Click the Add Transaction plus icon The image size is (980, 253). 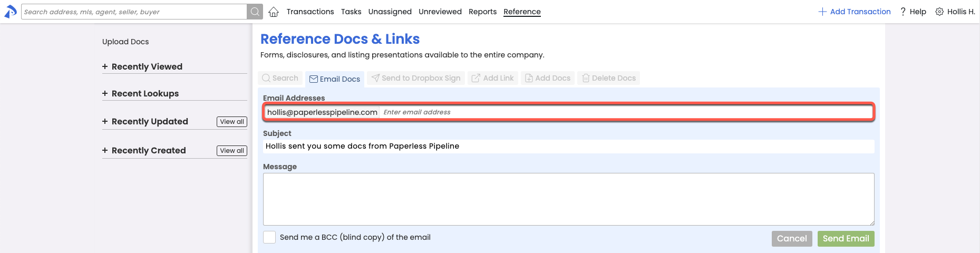pos(822,12)
